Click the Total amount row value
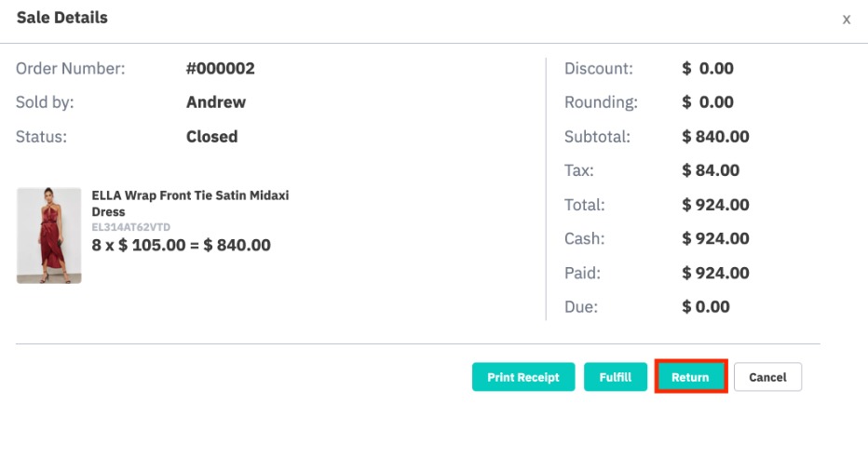 715,204
